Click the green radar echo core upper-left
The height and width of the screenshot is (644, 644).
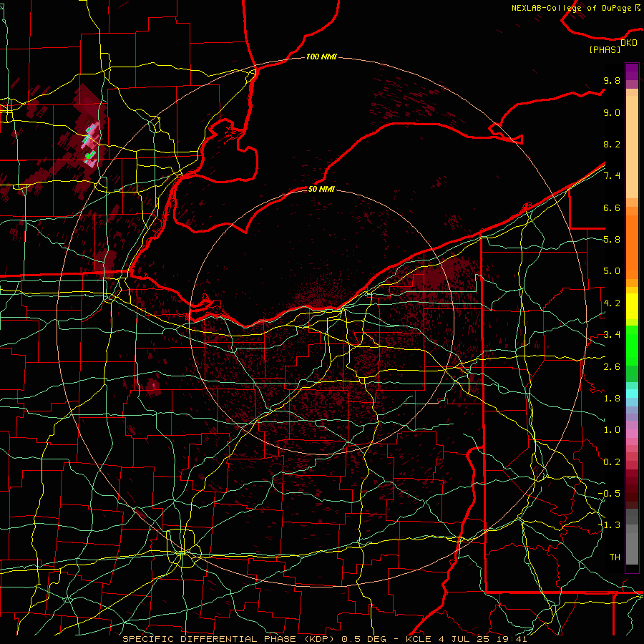click(x=89, y=155)
